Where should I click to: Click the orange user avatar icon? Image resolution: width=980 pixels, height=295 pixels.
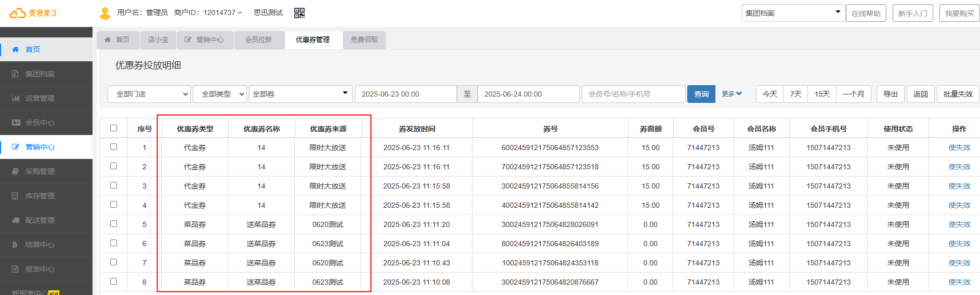[x=105, y=13]
